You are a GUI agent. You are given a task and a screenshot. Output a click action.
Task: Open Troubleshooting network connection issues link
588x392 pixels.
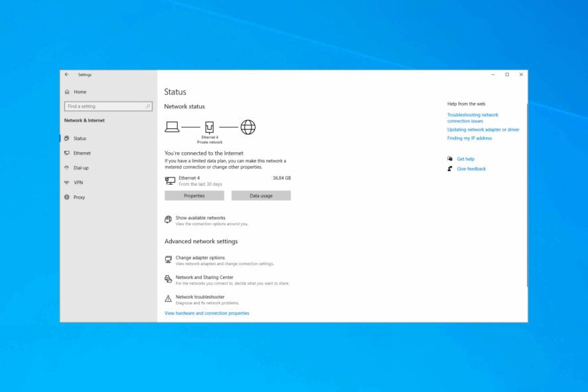[473, 118]
